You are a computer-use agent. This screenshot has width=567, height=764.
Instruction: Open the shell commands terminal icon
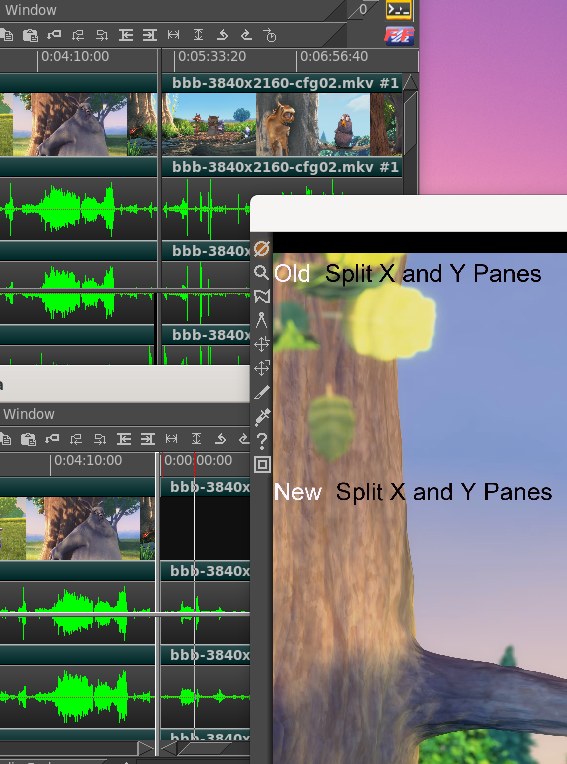[398, 9]
